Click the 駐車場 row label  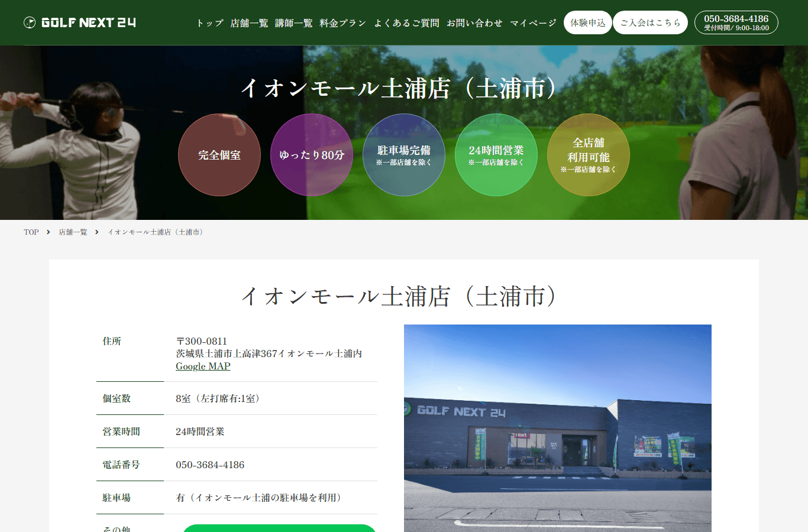click(x=117, y=498)
